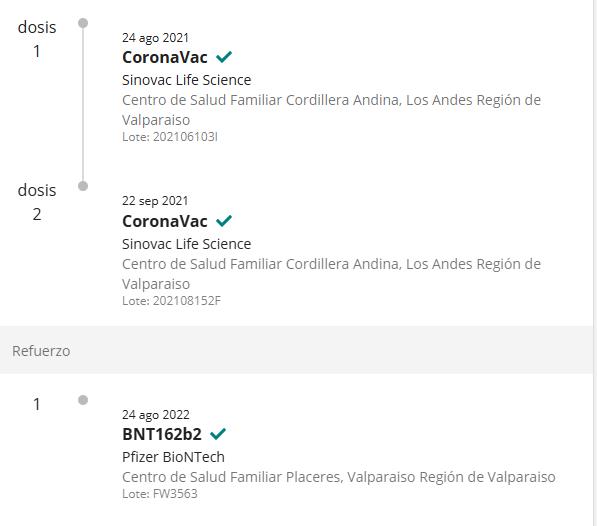Click the second CoronaVac vaccine title
The image size is (597, 526).
165,221
